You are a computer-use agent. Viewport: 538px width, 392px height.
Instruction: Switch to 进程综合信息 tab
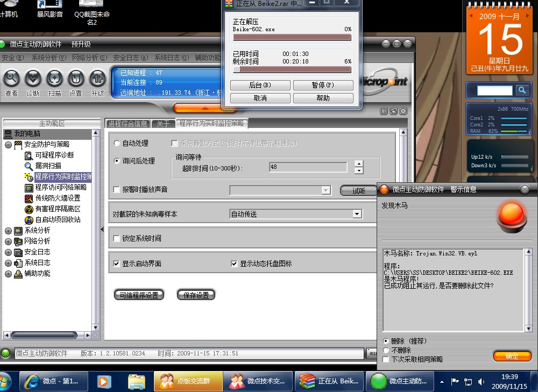(128, 124)
